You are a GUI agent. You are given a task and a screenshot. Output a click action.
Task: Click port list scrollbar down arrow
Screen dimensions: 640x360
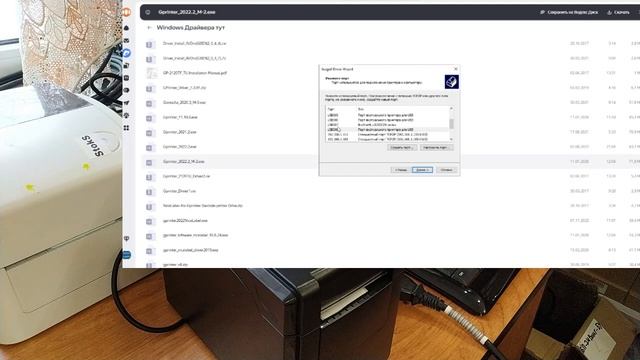pos(451,139)
